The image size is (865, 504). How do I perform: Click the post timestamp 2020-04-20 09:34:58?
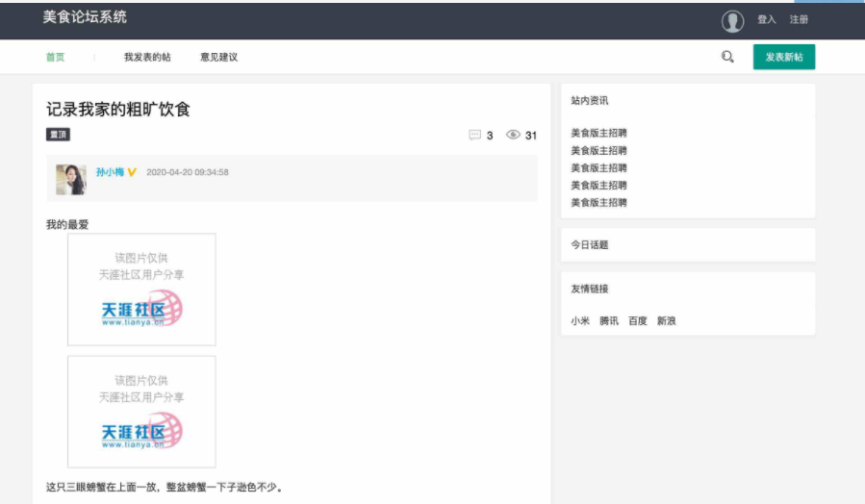click(x=188, y=172)
